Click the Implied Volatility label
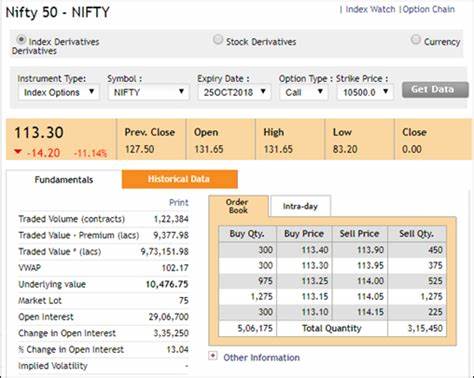Image resolution: width=474 pixels, height=378 pixels. tap(53, 366)
